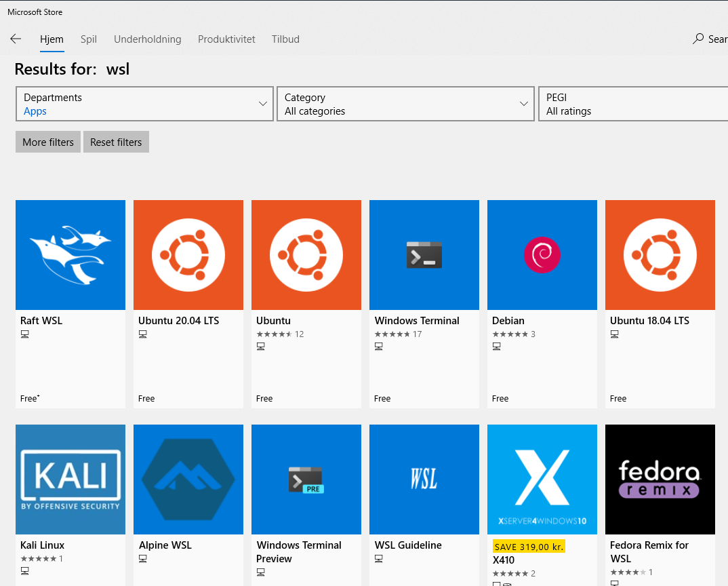Image resolution: width=728 pixels, height=586 pixels.
Task: Click the PC device icon under Debian
Action: tap(497, 346)
